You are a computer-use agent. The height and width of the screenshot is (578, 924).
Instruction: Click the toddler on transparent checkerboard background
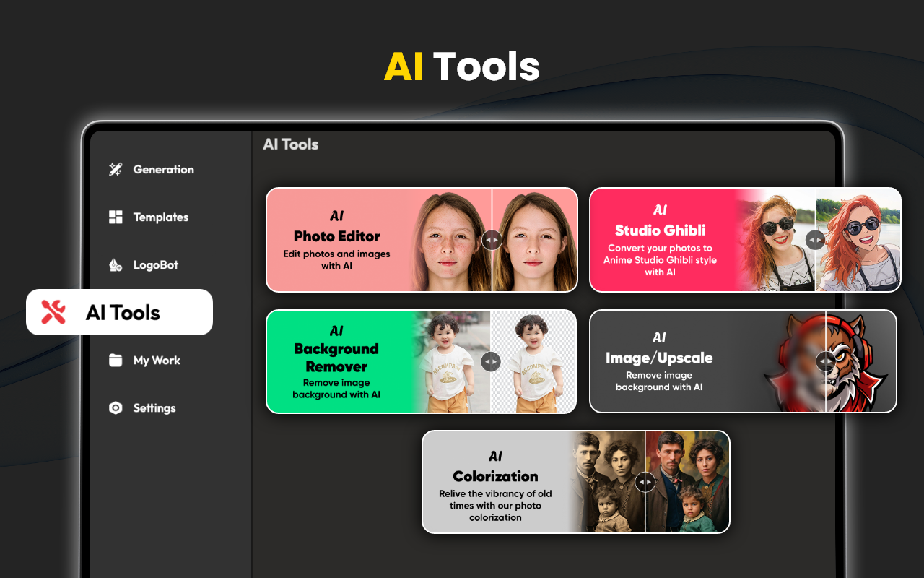click(533, 361)
